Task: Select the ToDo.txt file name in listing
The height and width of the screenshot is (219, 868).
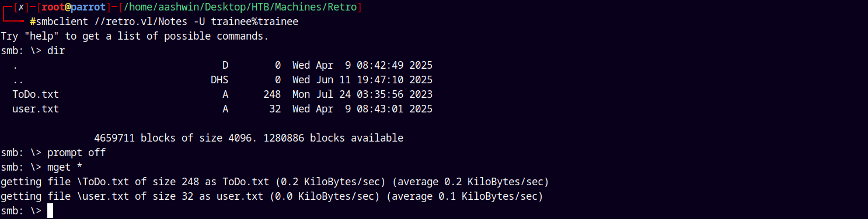Action: click(x=36, y=94)
